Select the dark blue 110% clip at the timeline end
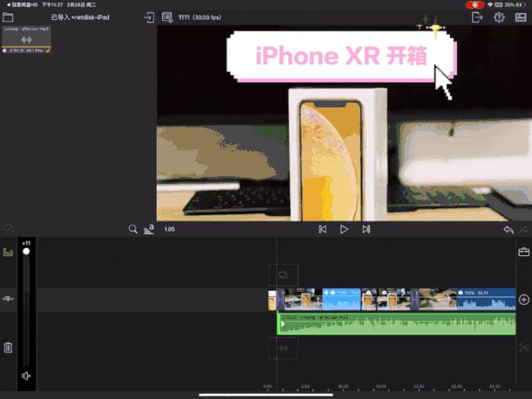 pyautogui.click(x=486, y=300)
